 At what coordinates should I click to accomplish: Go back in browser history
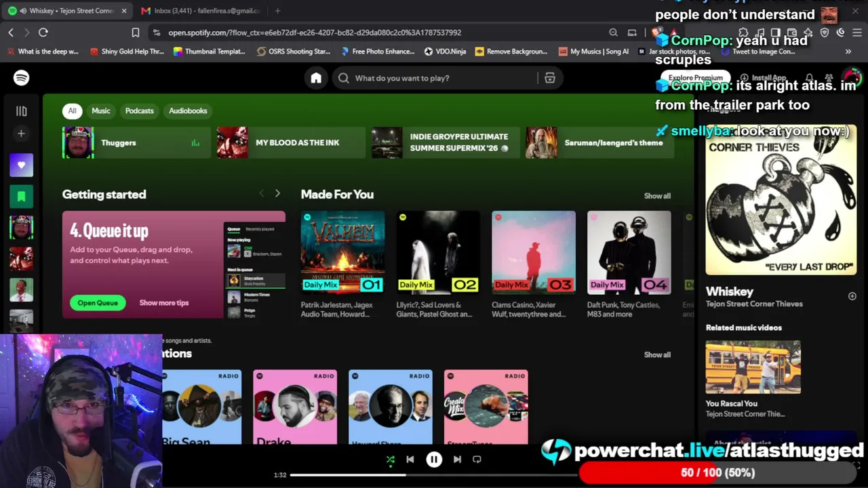coord(11,33)
